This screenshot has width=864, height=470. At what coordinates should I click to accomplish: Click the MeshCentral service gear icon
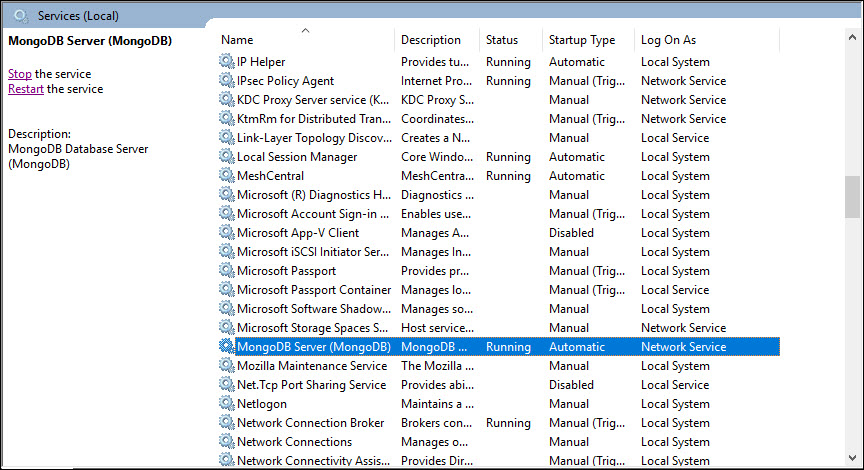coord(226,175)
